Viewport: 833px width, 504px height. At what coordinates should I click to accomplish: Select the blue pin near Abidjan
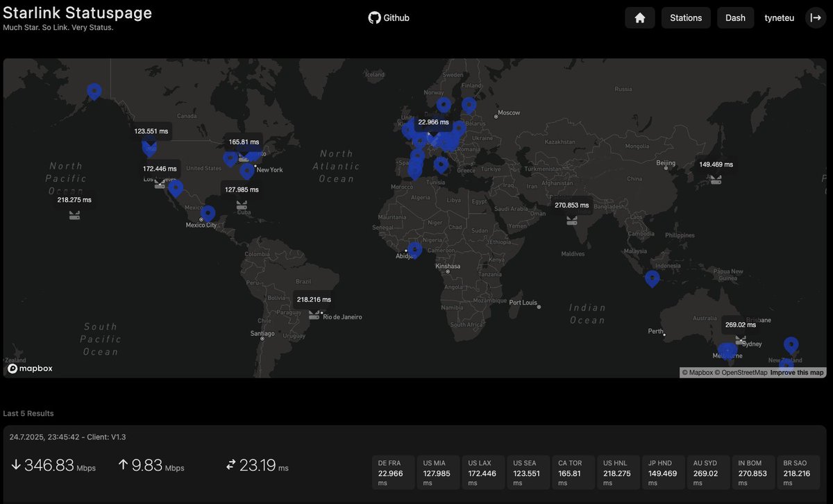(x=414, y=249)
